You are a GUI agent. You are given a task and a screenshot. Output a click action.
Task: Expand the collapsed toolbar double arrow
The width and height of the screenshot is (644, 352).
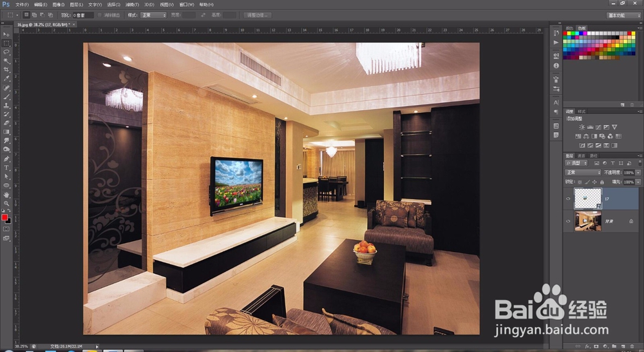[x=4, y=24]
